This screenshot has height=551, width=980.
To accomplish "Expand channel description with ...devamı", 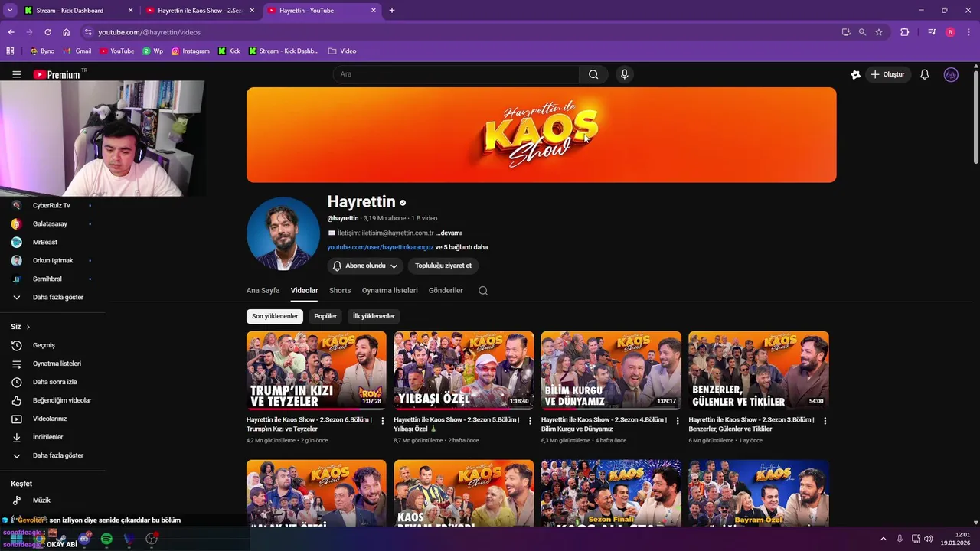I will tap(449, 233).
